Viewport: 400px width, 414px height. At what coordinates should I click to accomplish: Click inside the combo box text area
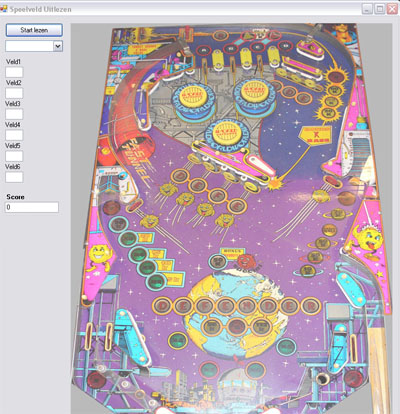pyautogui.click(x=29, y=46)
